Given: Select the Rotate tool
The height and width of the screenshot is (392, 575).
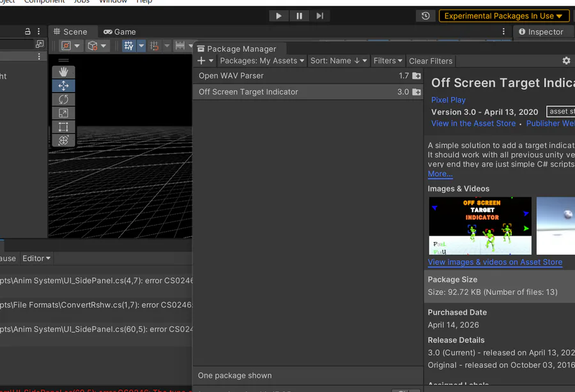Looking at the screenshot, I should point(63,100).
